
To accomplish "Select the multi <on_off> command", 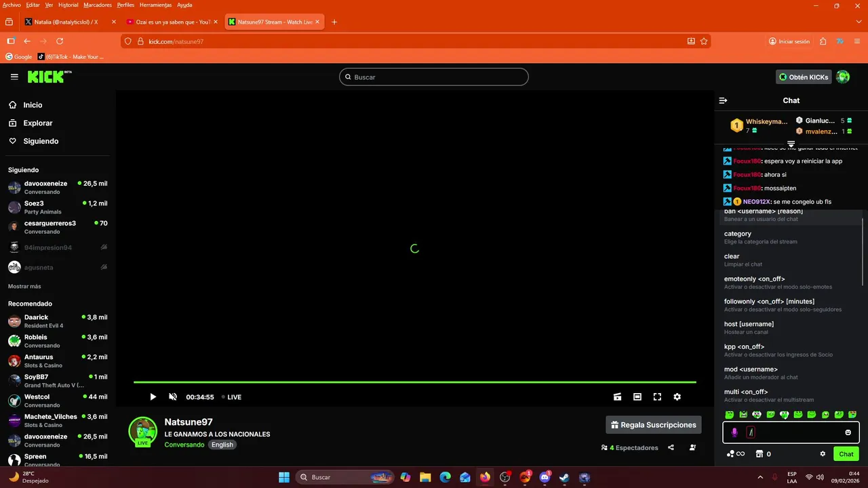I will [x=789, y=395].
